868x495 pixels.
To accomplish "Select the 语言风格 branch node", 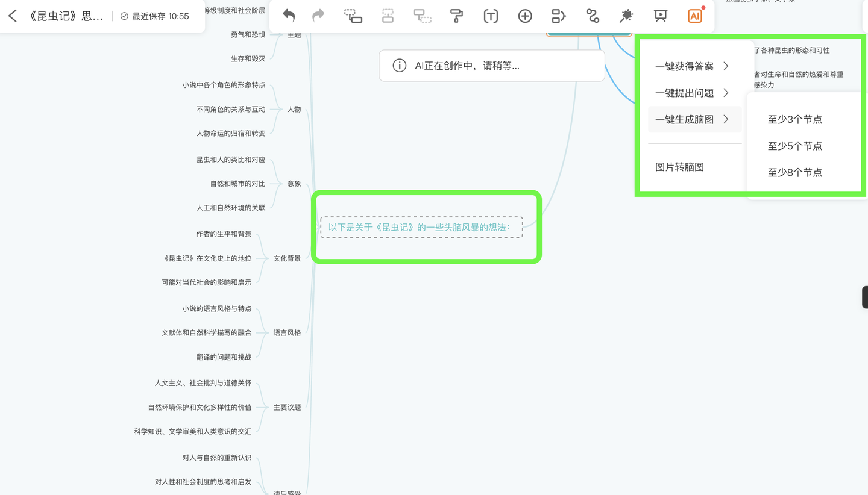I will pyautogui.click(x=287, y=332).
